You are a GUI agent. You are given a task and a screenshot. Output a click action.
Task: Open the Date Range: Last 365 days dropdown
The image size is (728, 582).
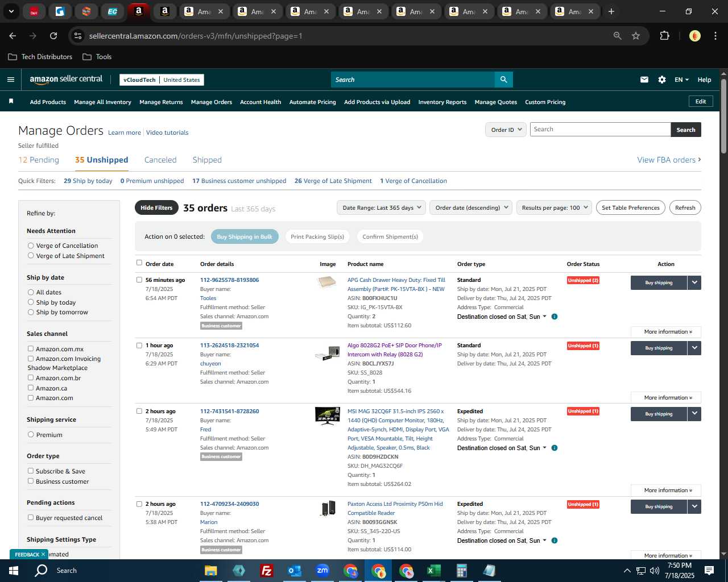pyautogui.click(x=381, y=207)
